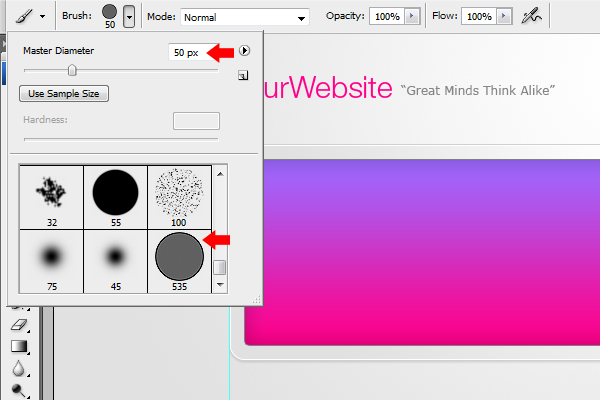Image resolution: width=600 pixels, height=400 pixels.
Task: Click the Flow value field
Action: coord(479,16)
